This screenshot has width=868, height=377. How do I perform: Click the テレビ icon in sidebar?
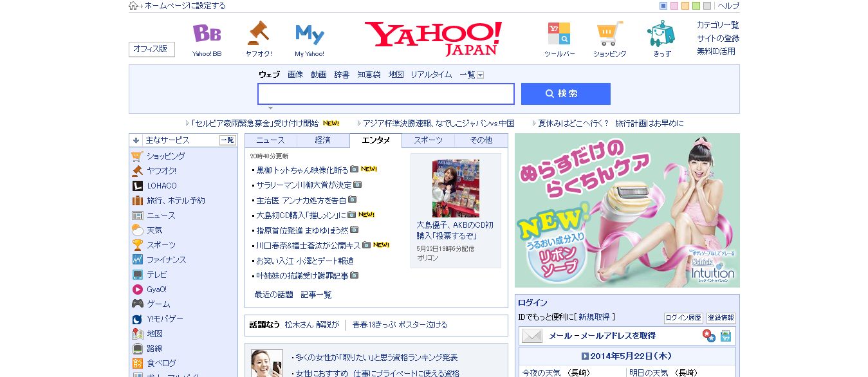point(137,275)
